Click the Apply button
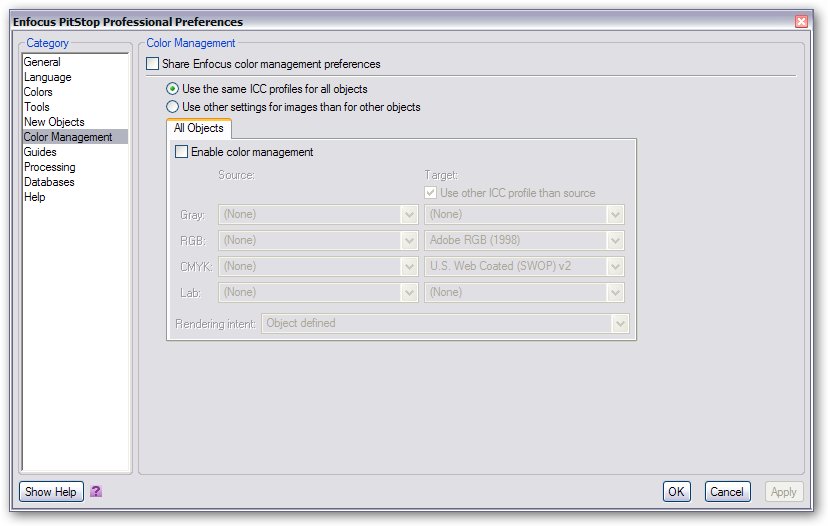 (784, 492)
